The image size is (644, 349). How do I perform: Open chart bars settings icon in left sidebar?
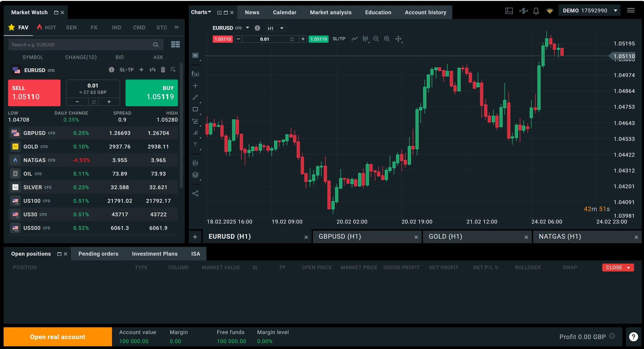tap(195, 163)
